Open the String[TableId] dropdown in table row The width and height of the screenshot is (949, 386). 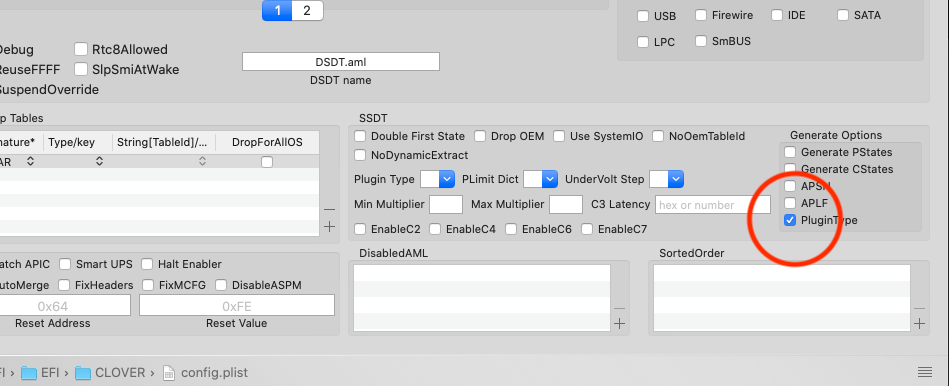pyautogui.click(x=203, y=162)
